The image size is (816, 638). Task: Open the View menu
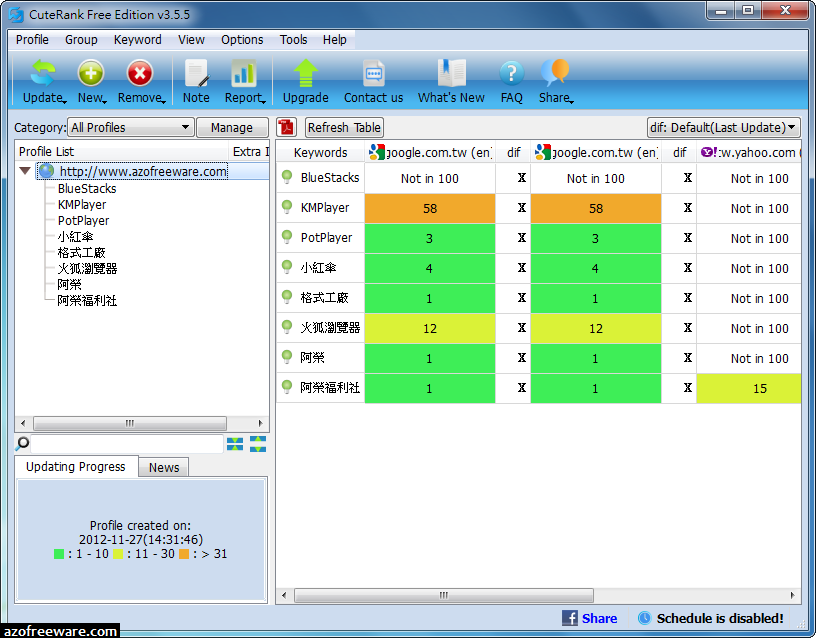pos(191,40)
